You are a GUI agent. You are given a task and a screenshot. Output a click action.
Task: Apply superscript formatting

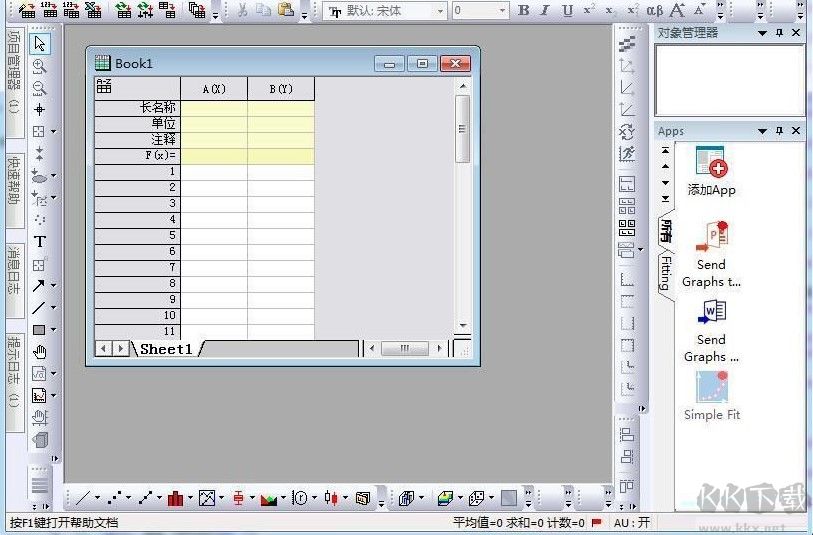(589, 10)
